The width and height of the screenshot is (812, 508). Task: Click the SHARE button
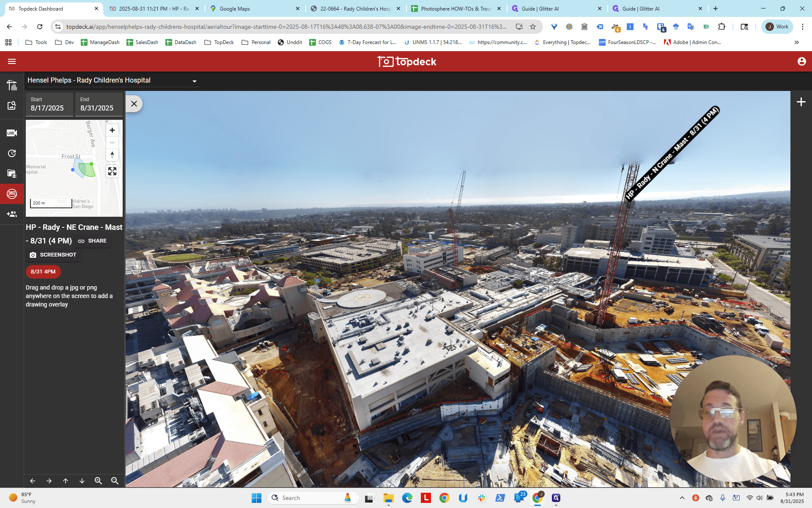[x=93, y=241]
